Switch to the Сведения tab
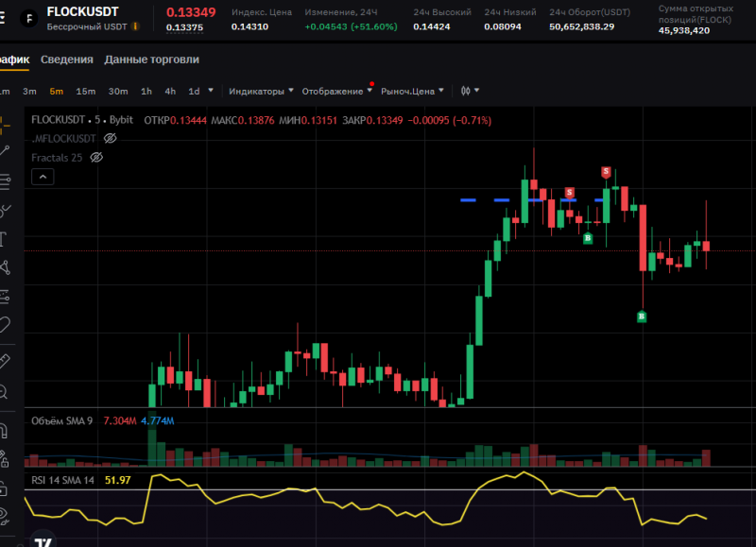The width and height of the screenshot is (756, 547). click(x=67, y=60)
